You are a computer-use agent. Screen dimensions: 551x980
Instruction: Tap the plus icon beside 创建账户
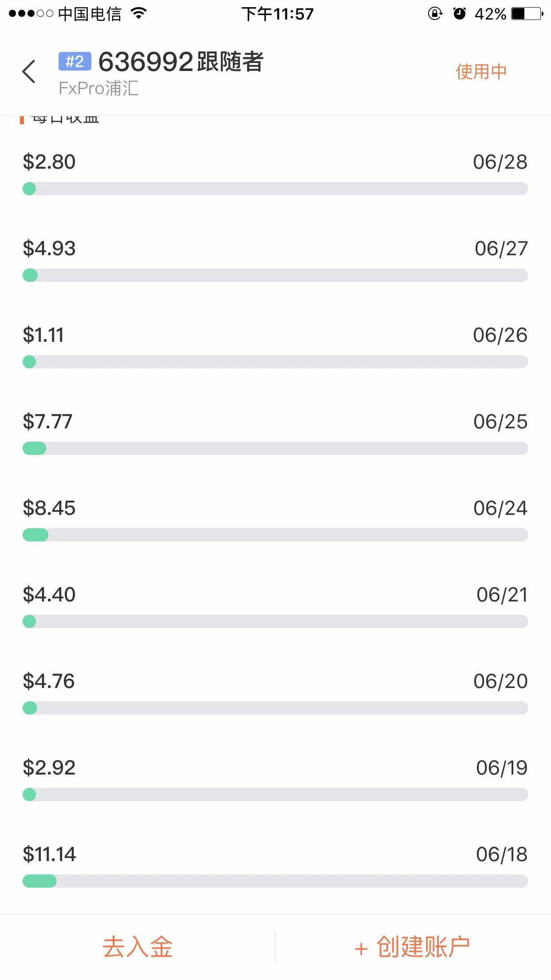tap(361, 949)
